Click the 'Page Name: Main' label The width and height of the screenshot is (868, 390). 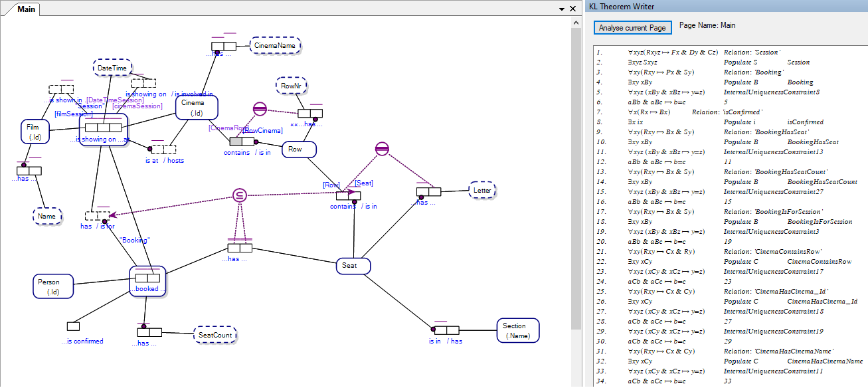[x=707, y=25]
